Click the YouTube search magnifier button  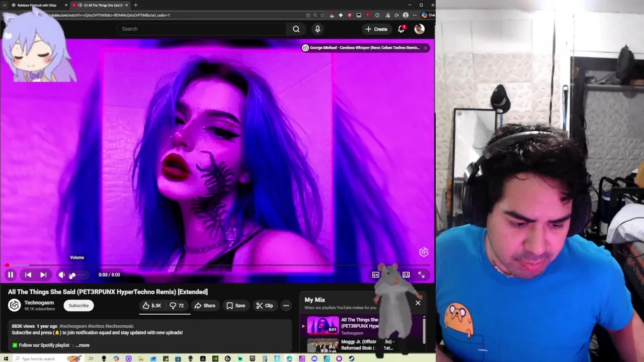(x=296, y=29)
